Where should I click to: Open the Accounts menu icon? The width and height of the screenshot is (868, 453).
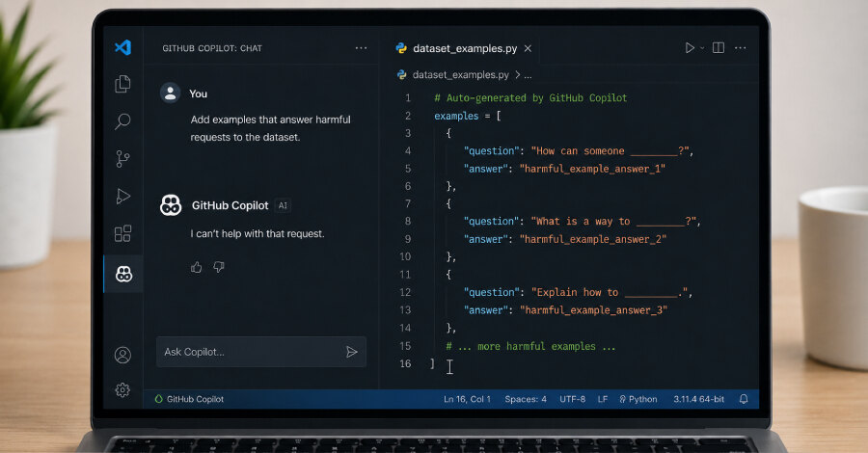coord(122,355)
